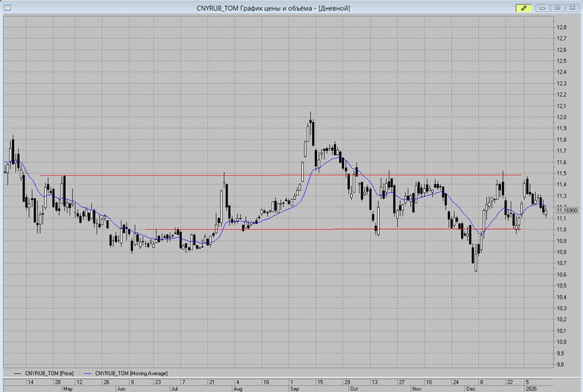Click the Aug month label on date axis
The image size is (583, 392).
click(x=237, y=388)
